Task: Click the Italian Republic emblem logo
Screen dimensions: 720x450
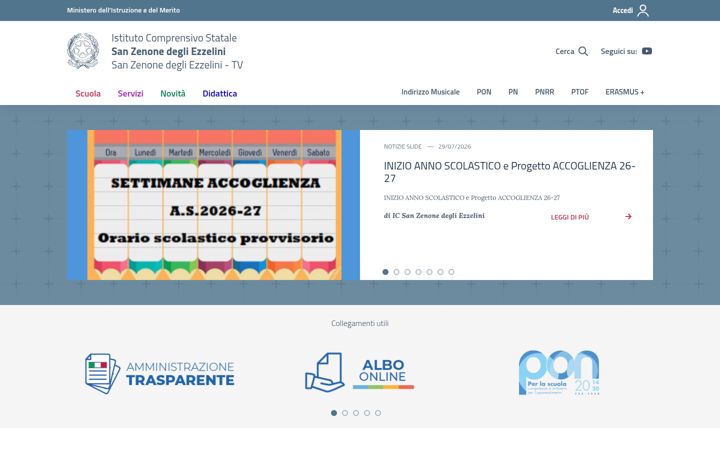Action: pos(83,51)
